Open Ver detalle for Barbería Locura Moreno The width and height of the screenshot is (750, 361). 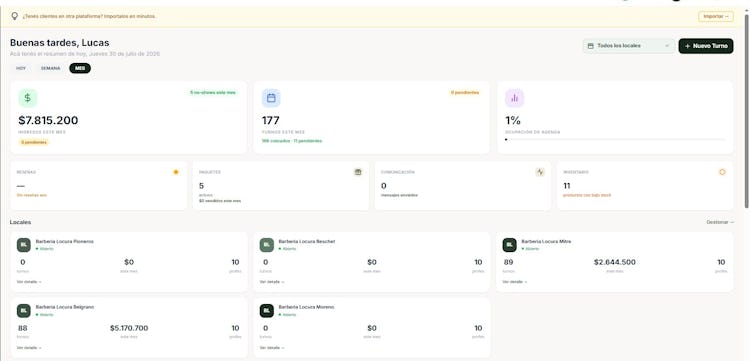click(272, 348)
